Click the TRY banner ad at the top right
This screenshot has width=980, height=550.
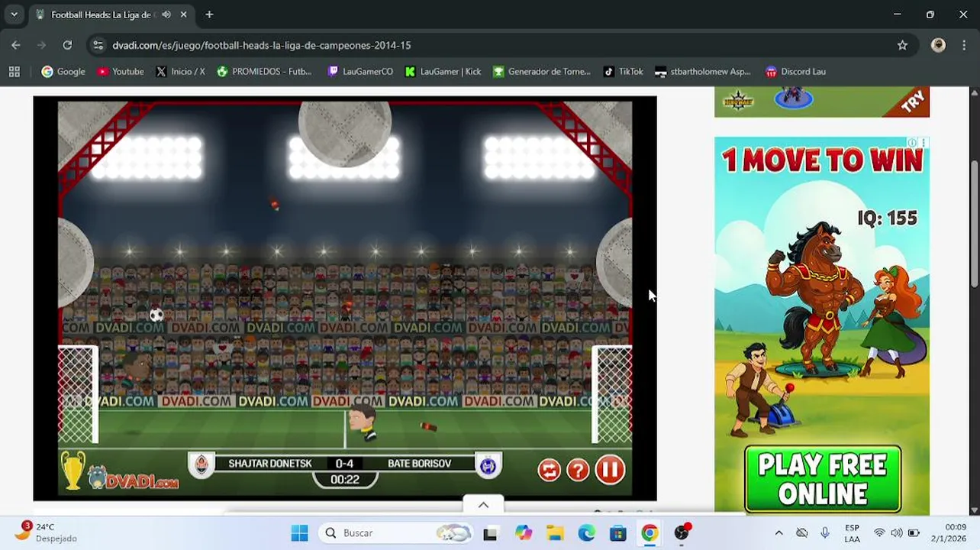pyautogui.click(x=822, y=102)
